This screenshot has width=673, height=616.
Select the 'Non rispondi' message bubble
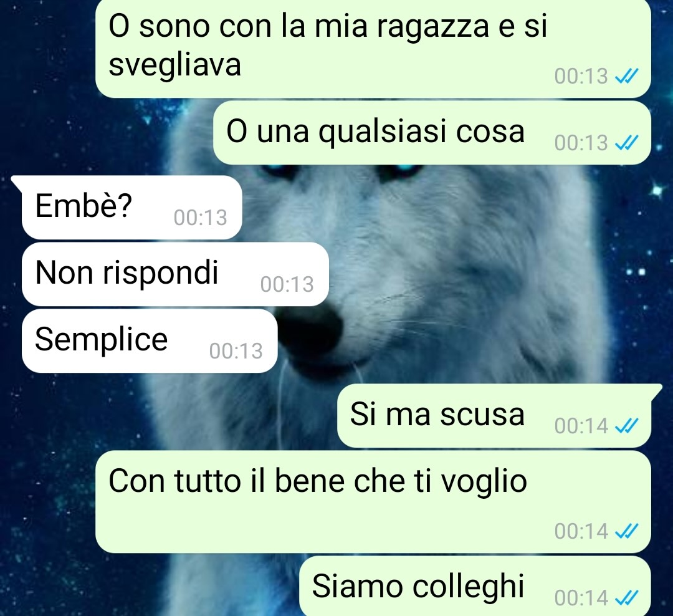point(175,274)
